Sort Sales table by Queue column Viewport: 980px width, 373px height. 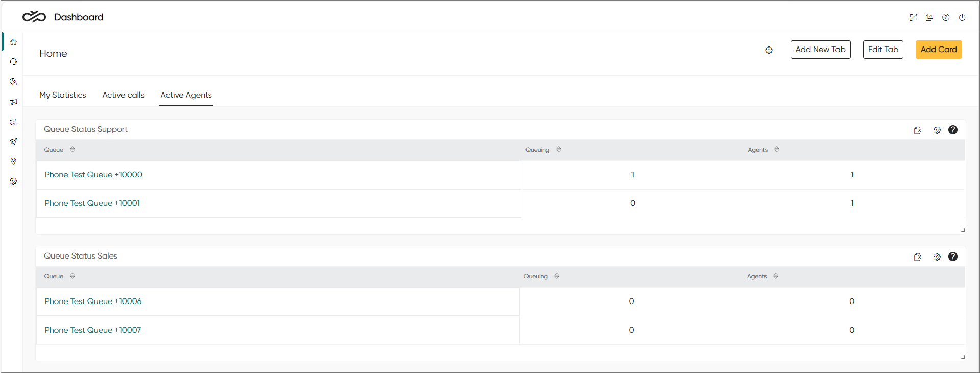click(73, 276)
